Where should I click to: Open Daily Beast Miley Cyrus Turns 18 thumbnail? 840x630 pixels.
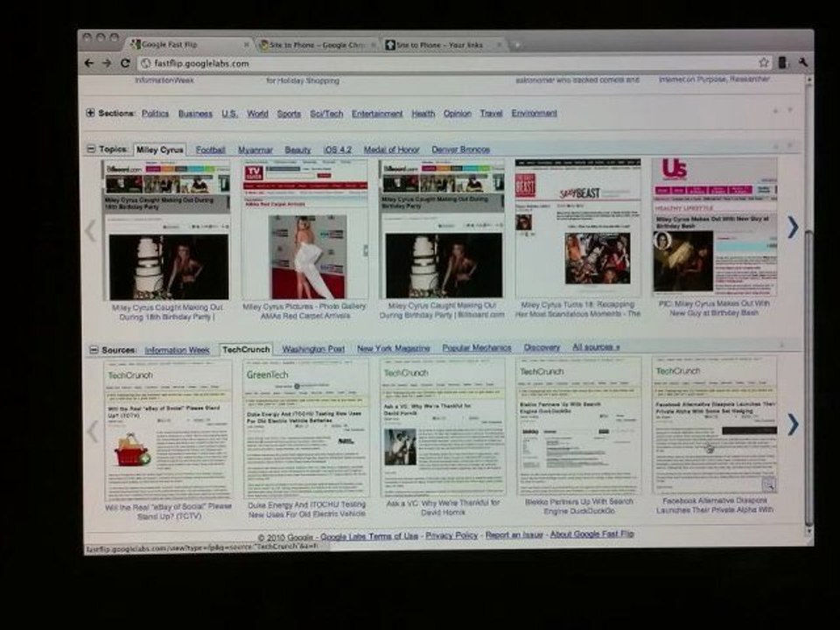[x=578, y=227]
